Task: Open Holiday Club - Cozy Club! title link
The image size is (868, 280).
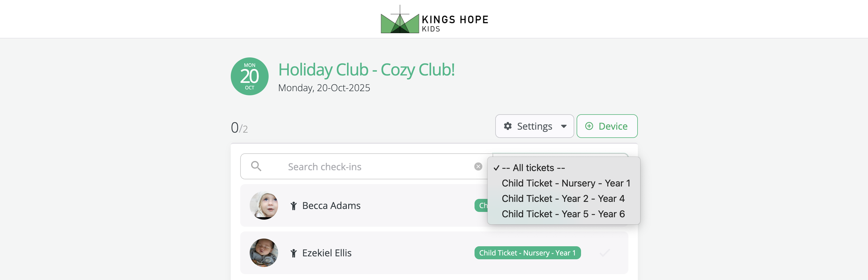Action: coord(366,70)
